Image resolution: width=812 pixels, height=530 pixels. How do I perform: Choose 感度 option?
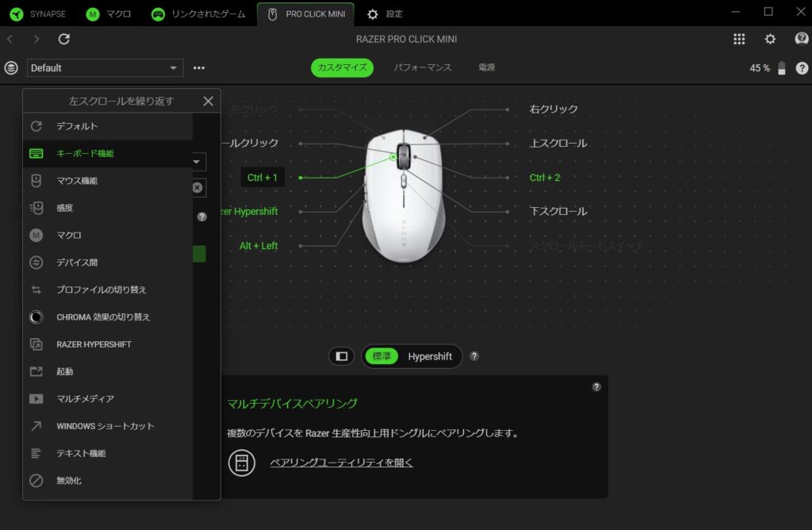tap(108, 208)
